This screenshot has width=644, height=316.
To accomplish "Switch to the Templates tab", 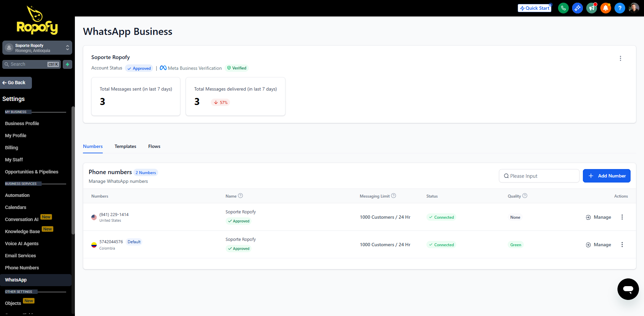I will 125,147.
